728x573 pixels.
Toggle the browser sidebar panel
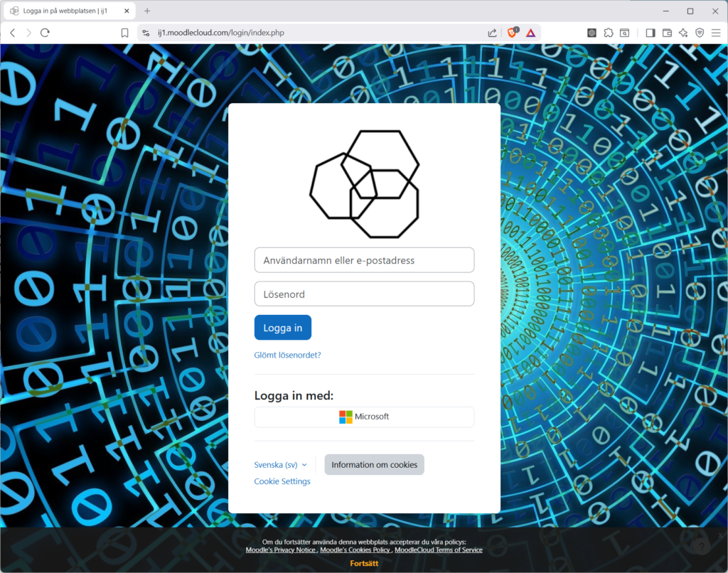coord(650,33)
